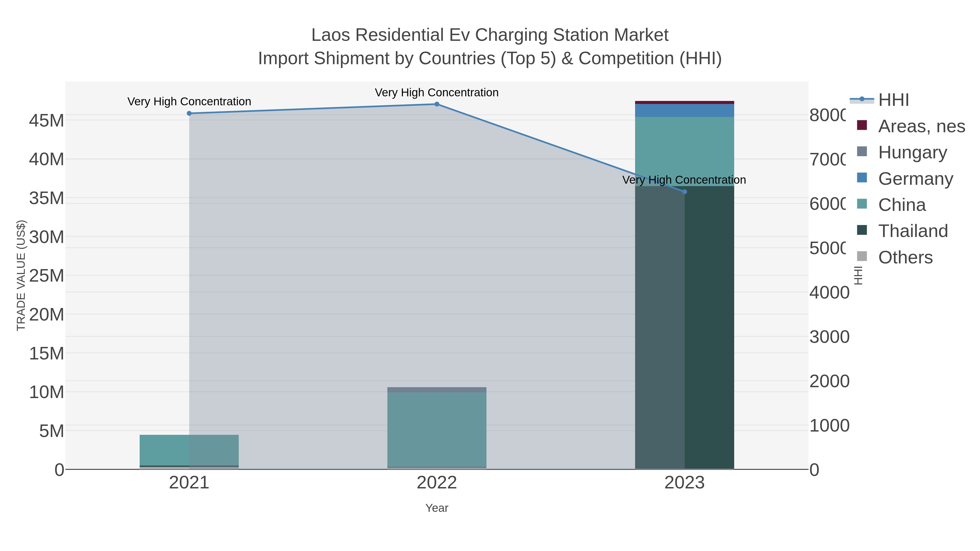
Task: Click the 2023 x-axis label
Action: 684,483
